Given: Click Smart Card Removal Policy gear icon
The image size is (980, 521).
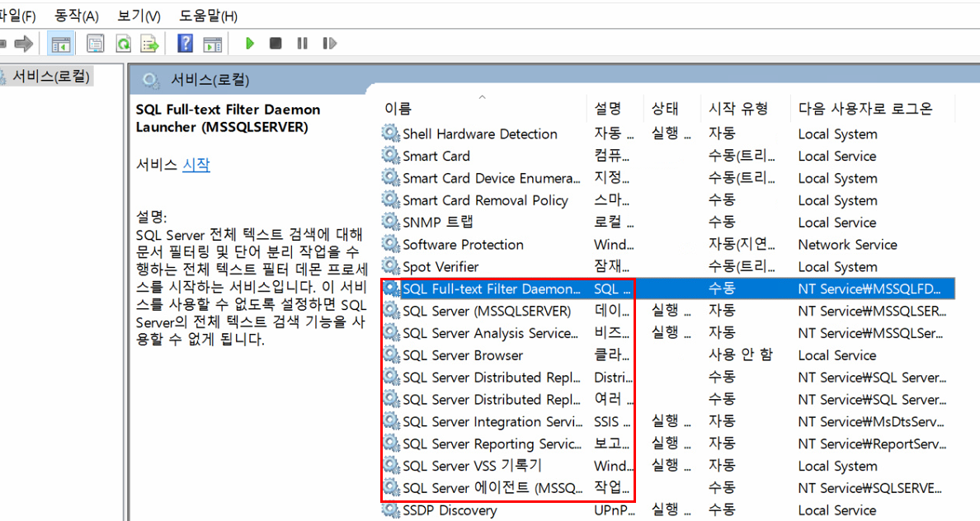Looking at the screenshot, I should pyautogui.click(x=391, y=199).
